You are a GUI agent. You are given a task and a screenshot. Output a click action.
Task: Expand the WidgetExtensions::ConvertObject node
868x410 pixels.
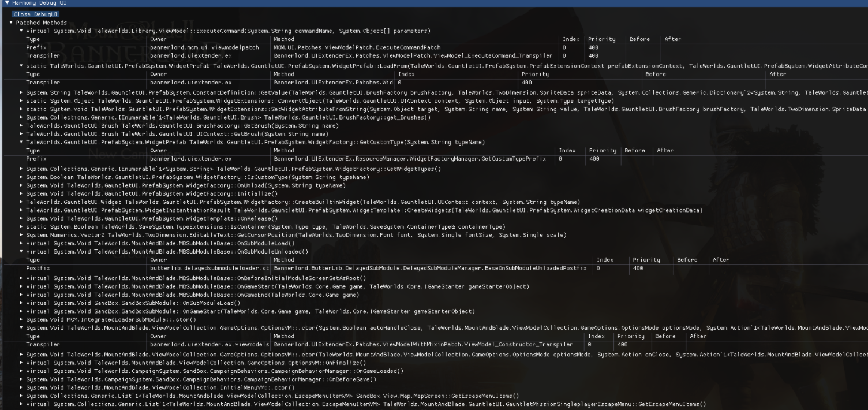(x=21, y=101)
